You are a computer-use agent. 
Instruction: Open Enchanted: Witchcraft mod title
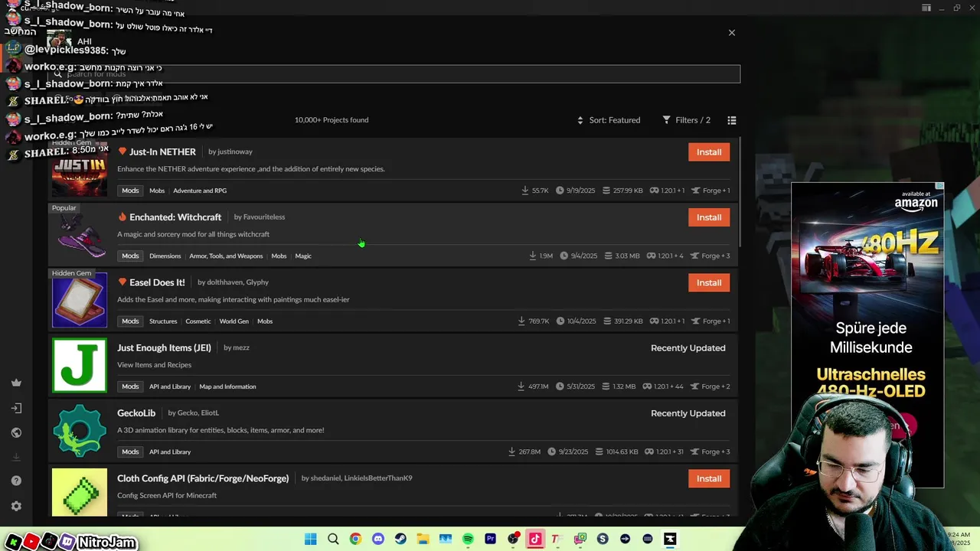point(175,217)
